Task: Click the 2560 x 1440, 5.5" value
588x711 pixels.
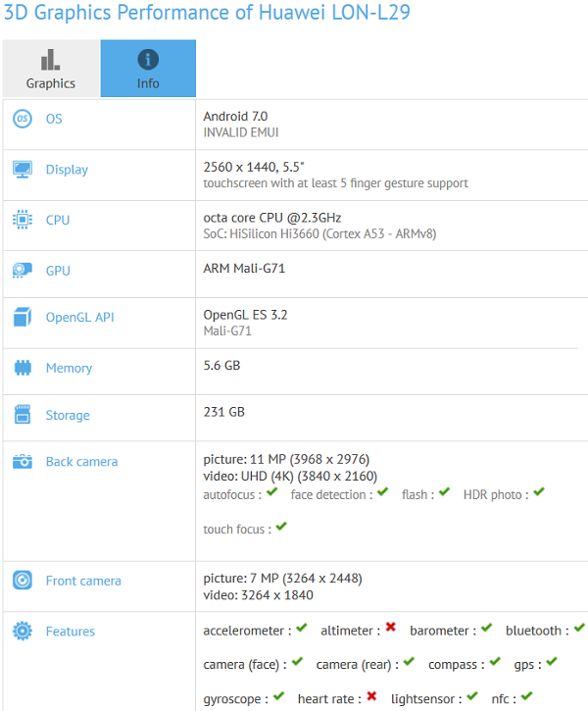Action: click(x=254, y=168)
